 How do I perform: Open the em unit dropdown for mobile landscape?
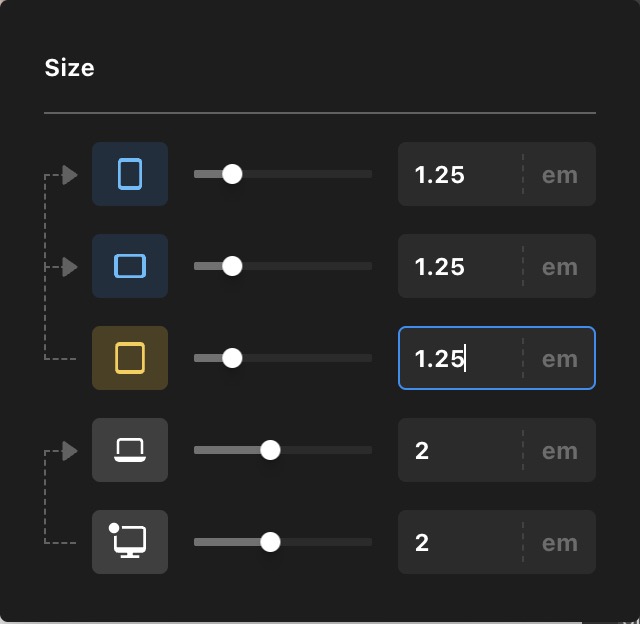(559, 266)
